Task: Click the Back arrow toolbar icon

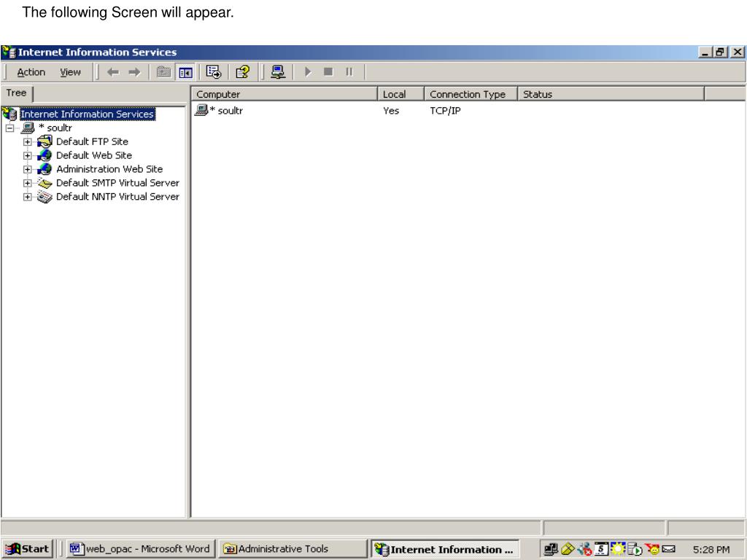Action: point(113,72)
